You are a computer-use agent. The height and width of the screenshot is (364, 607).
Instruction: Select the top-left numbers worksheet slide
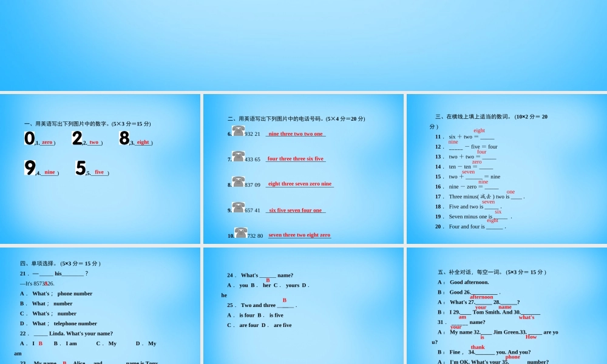(100, 168)
